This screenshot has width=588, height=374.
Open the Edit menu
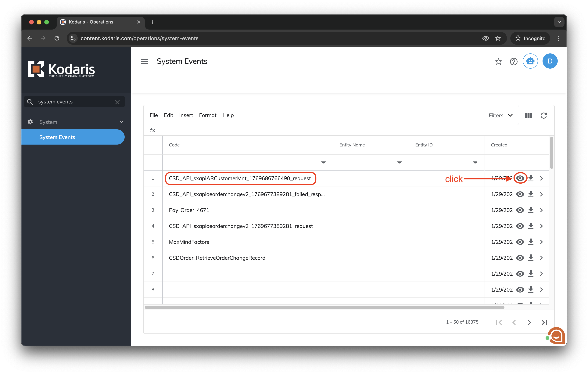[x=168, y=115]
